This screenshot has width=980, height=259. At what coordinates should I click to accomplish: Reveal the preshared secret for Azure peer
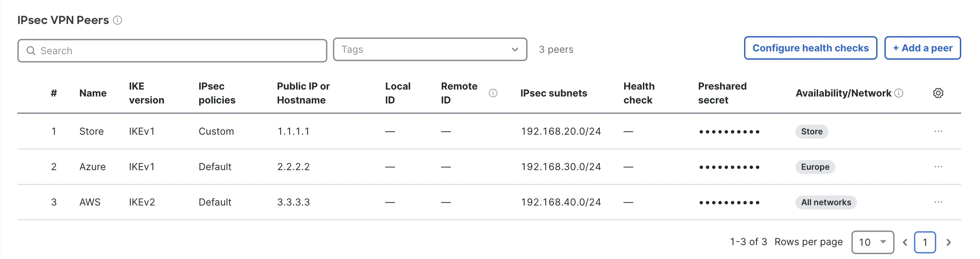(x=729, y=167)
